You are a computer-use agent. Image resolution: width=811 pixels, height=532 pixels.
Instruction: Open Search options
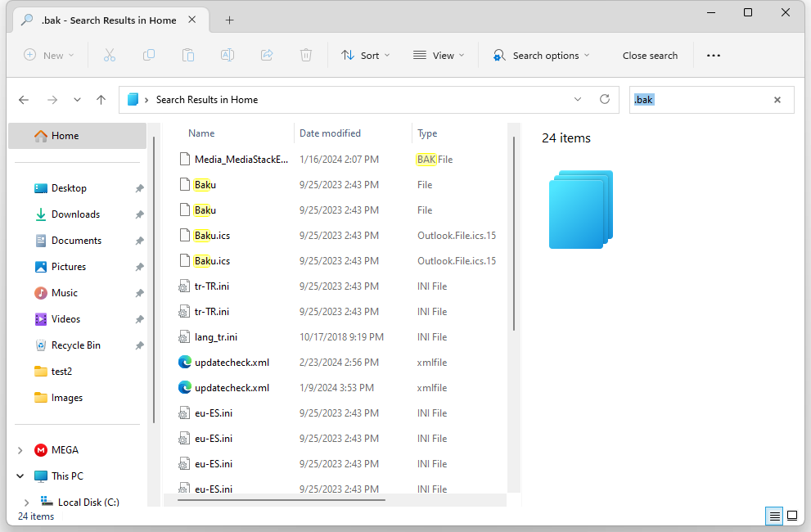click(541, 55)
